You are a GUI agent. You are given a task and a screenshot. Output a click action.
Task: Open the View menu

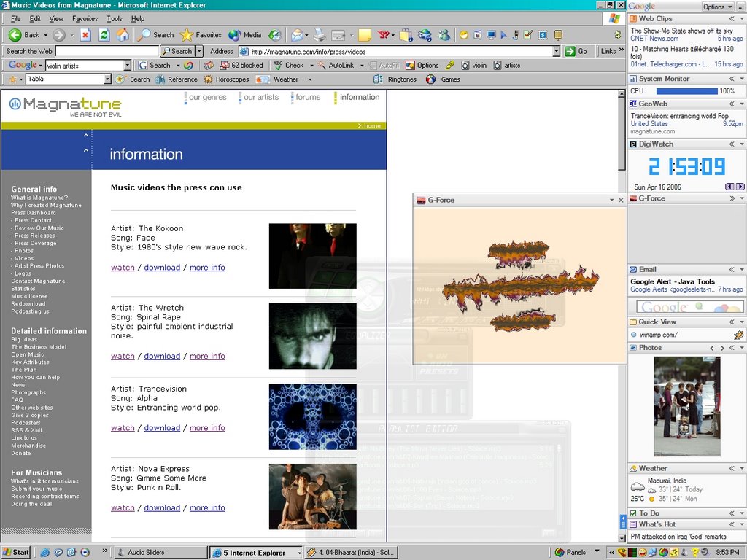click(56, 18)
